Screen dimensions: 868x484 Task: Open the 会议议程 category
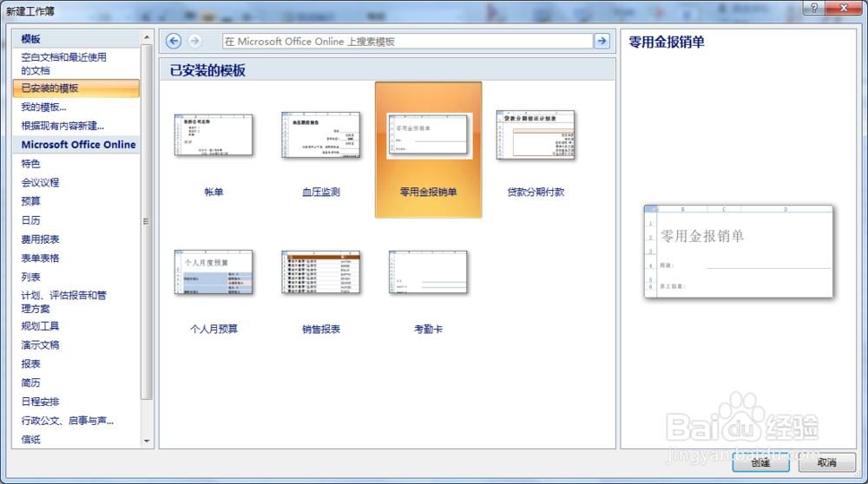point(40,182)
